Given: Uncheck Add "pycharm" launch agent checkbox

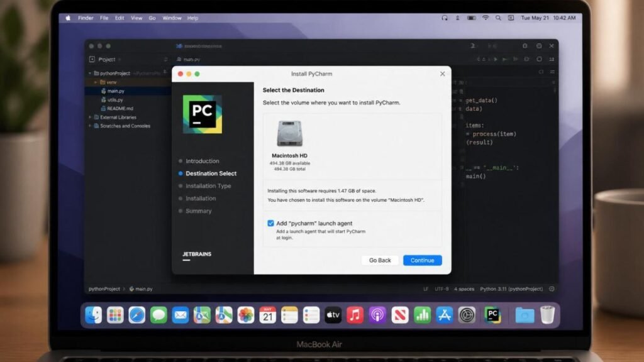Looking at the screenshot, I should click(x=270, y=223).
